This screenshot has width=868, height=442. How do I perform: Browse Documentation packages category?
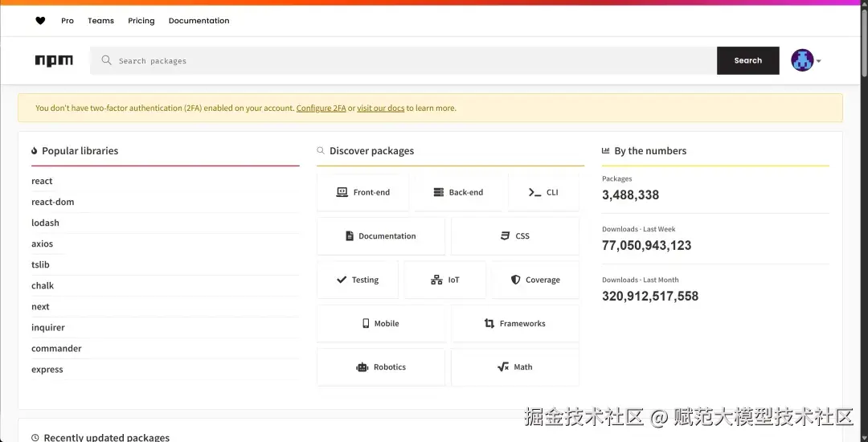380,235
